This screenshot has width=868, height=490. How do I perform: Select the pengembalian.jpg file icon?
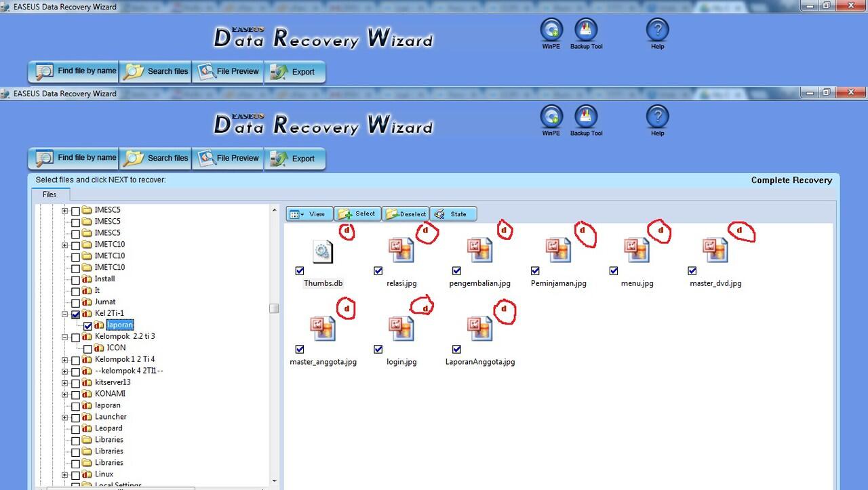coord(479,250)
